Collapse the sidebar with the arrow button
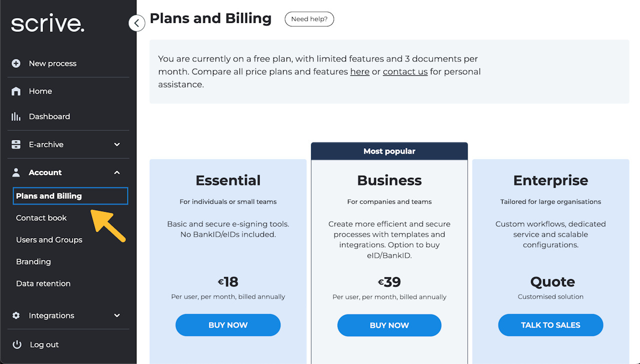The width and height of the screenshot is (640, 364). coord(136,23)
